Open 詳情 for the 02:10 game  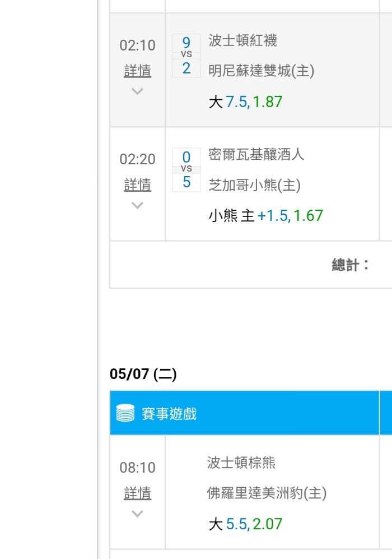coord(137,71)
